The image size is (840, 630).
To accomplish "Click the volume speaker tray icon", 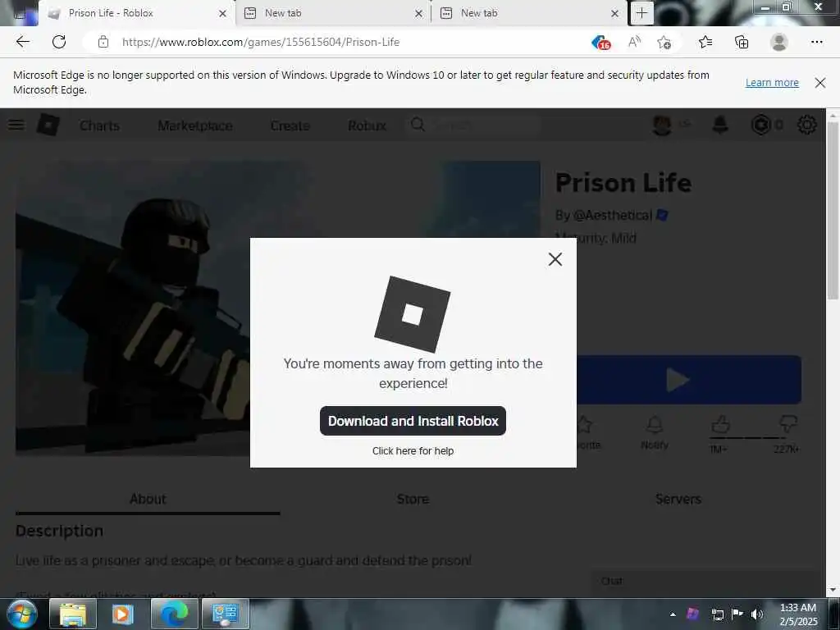I will (756, 614).
